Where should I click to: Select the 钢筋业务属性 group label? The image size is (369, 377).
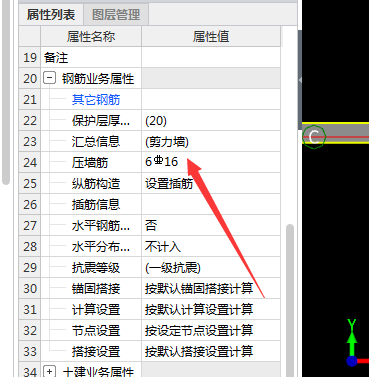pos(98,79)
